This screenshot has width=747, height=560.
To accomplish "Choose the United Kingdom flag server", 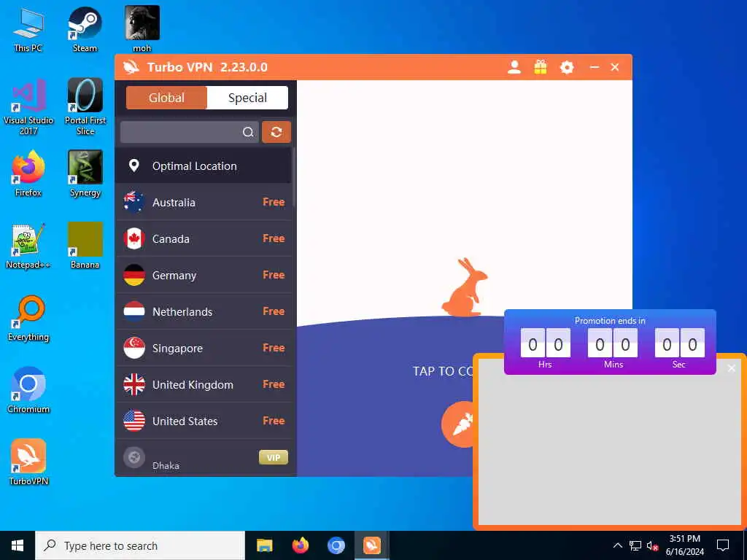I will point(203,384).
